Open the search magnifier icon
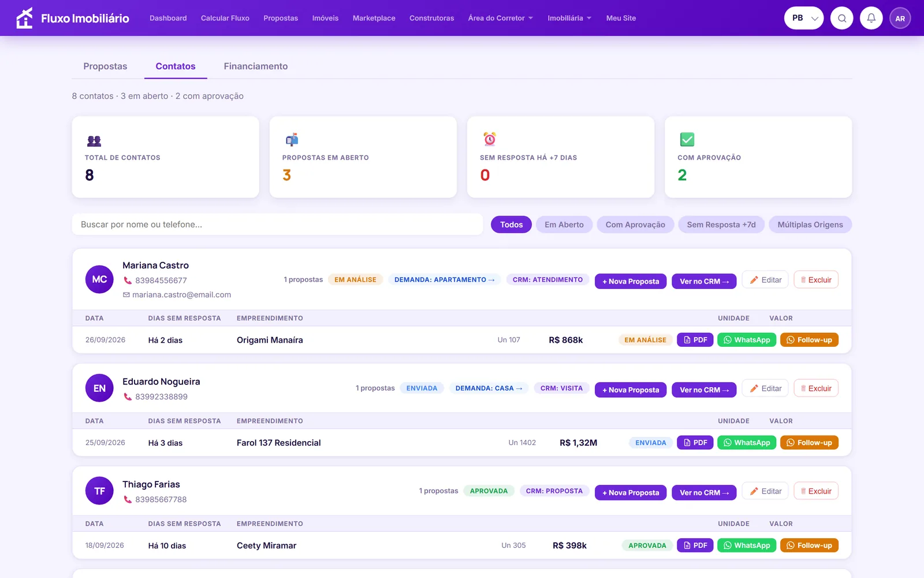924x578 pixels. pyautogui.click(x=842, y=18)
